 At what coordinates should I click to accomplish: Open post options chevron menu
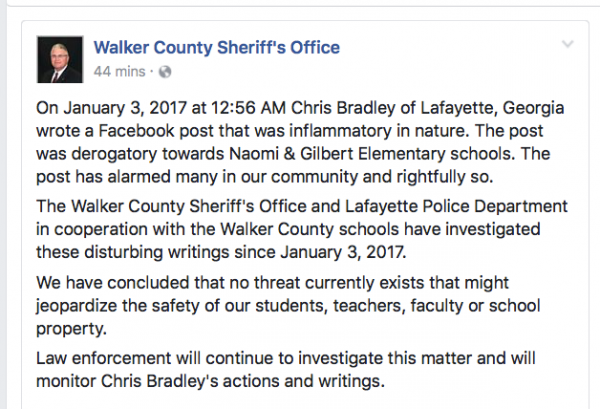click(567, 44)
